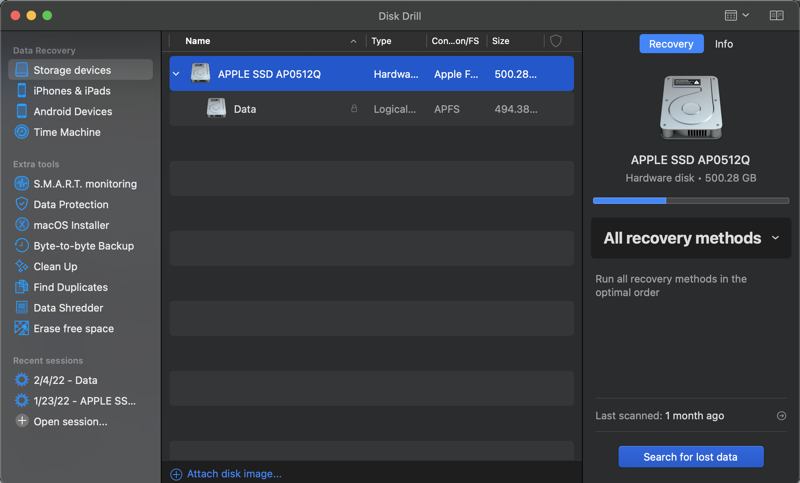Screen dimensions: 800x483
Task: Switch to the Recovery tab
Action: (x=671, y=44)
